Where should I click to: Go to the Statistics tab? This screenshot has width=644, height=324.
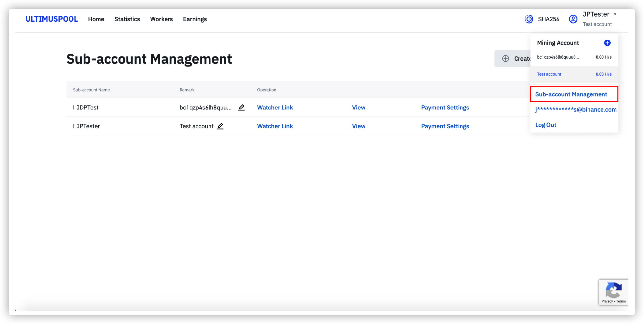coord(127,19)
